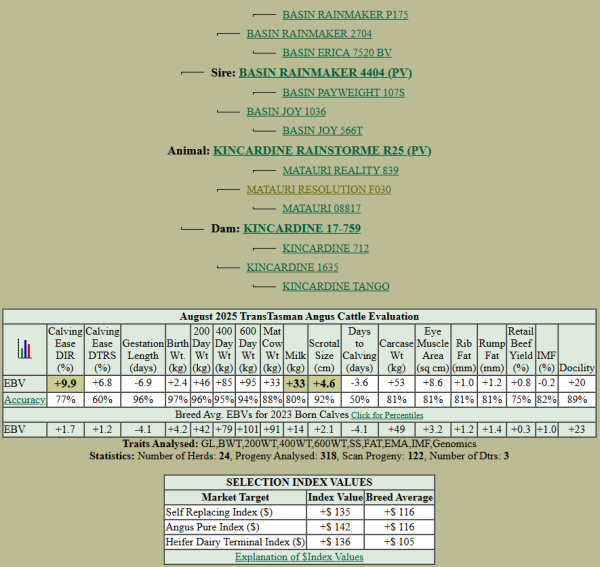Open BASIN PAYWEIGHT 107S link
The image size is (600, 567).
pos(343,93)
